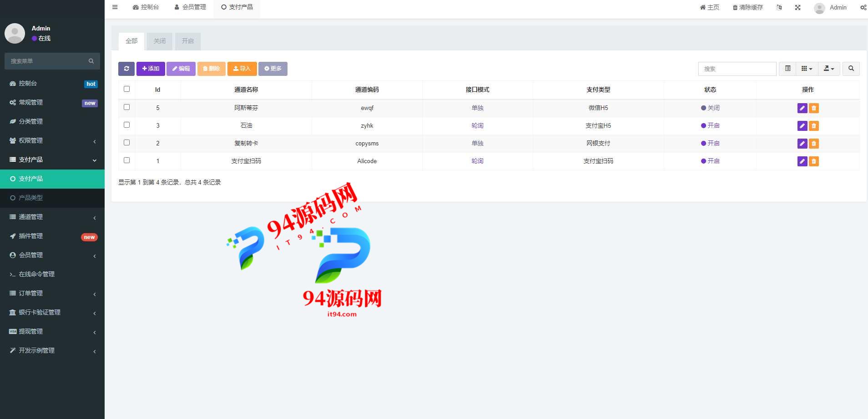
Task: Switch to the 关闭 filter tab
Action: [160, 41]
